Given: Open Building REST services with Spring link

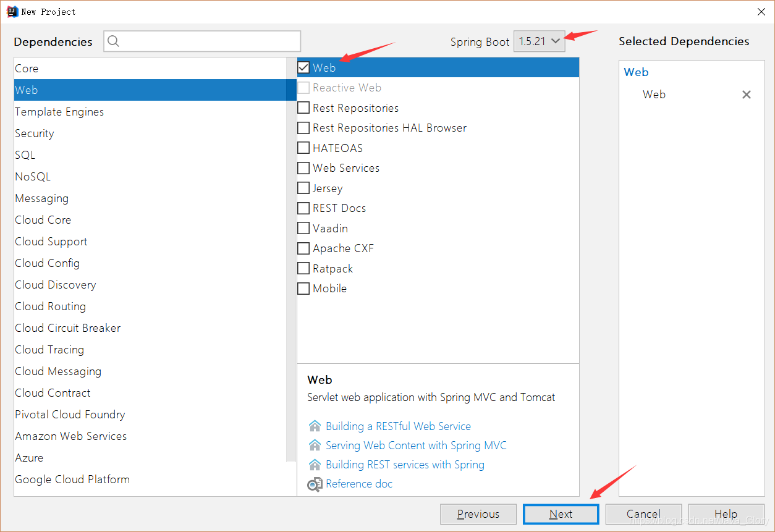Looking at the screenshot, I should 405,465.
